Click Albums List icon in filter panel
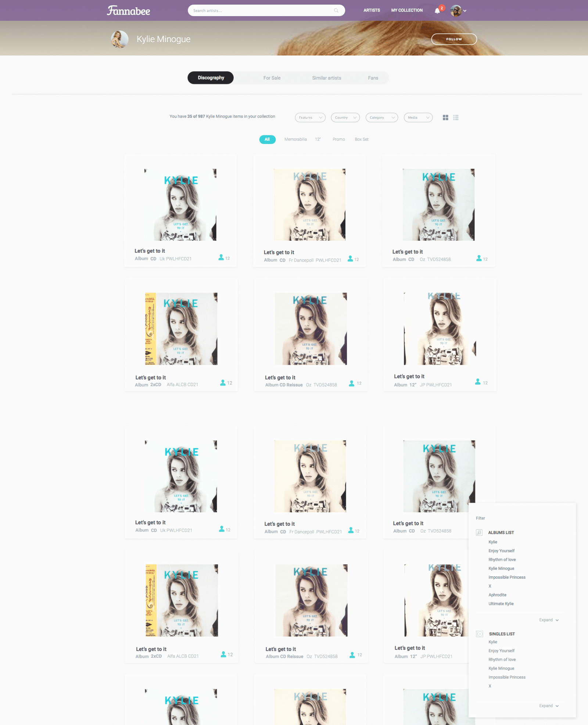Image resolution: width=588 pixels, height=725 pixels. pos(479,532)
